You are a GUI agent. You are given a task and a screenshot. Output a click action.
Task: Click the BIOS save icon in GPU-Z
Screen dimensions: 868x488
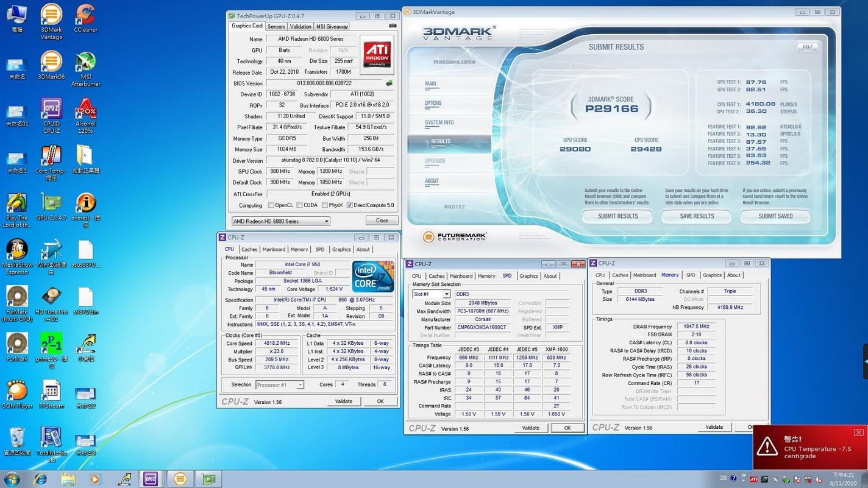pos(389,83)
